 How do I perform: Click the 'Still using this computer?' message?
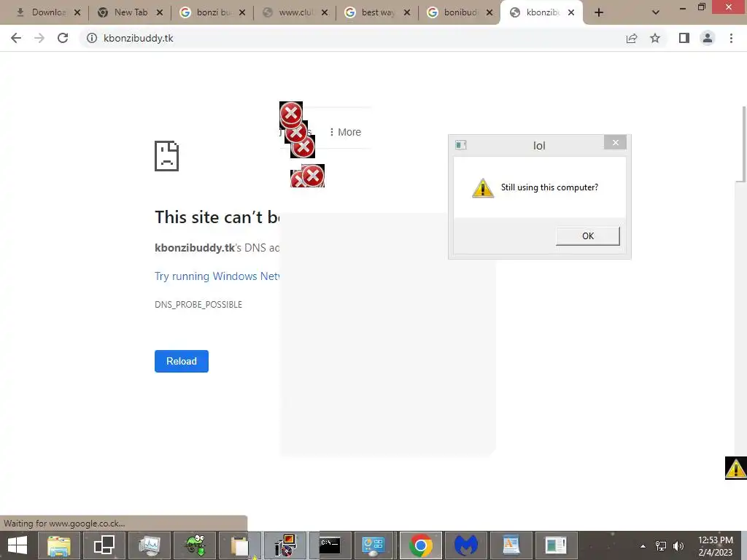click(549, 187)
